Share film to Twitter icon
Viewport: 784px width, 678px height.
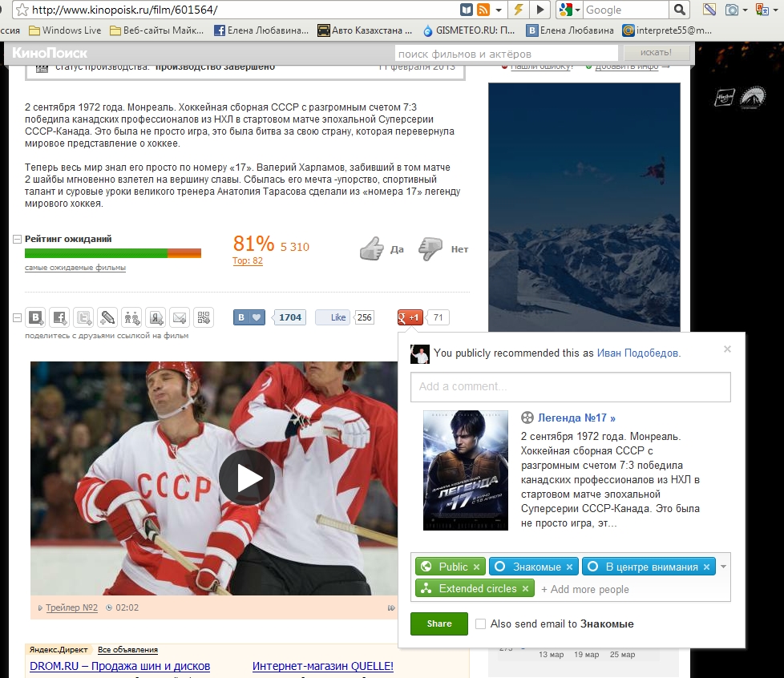(x=83, y=317)
